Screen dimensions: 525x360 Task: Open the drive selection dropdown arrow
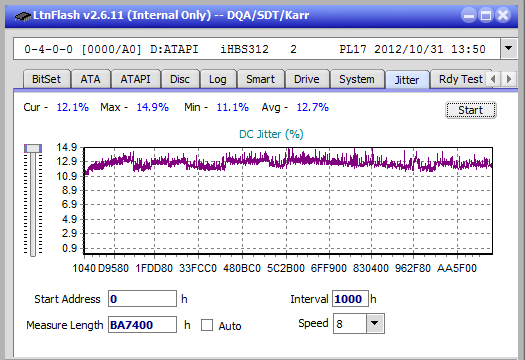(509, 49)
